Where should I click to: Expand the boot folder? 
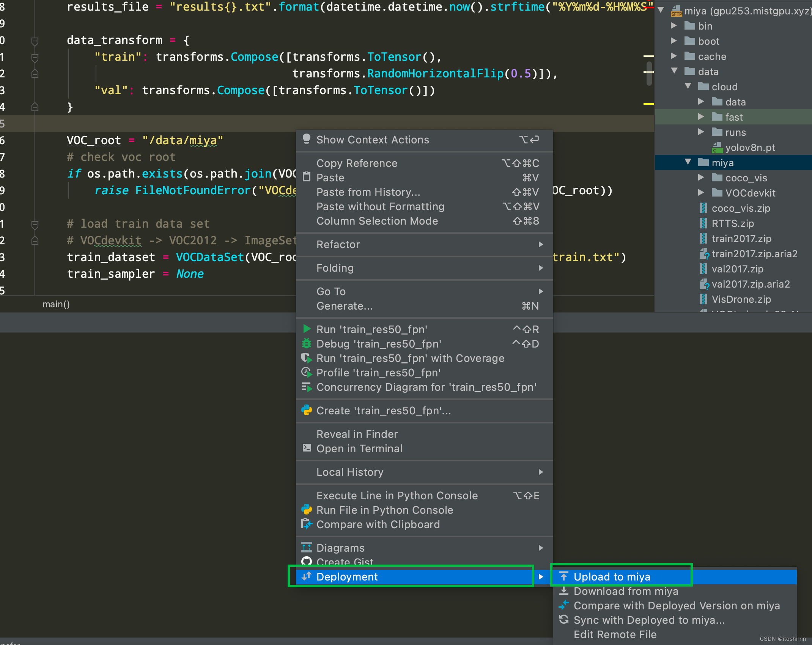[x=674, y=41]
